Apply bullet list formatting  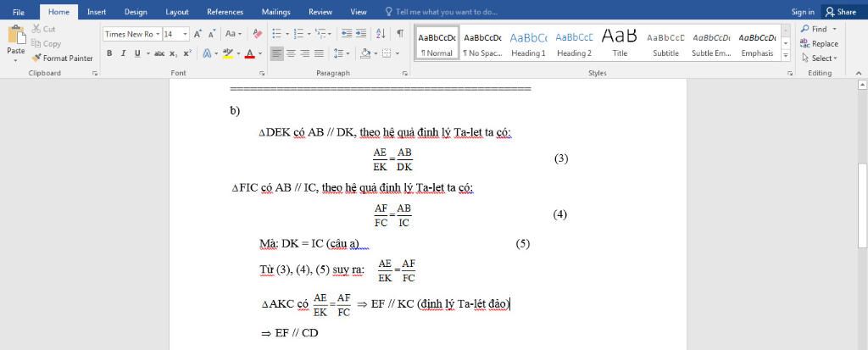(278, 34)
